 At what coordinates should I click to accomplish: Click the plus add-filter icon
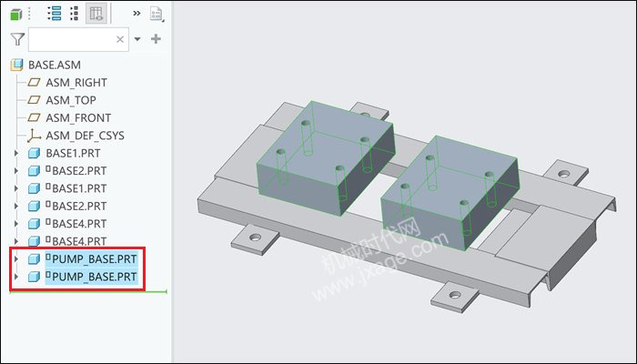pos(156,39)
